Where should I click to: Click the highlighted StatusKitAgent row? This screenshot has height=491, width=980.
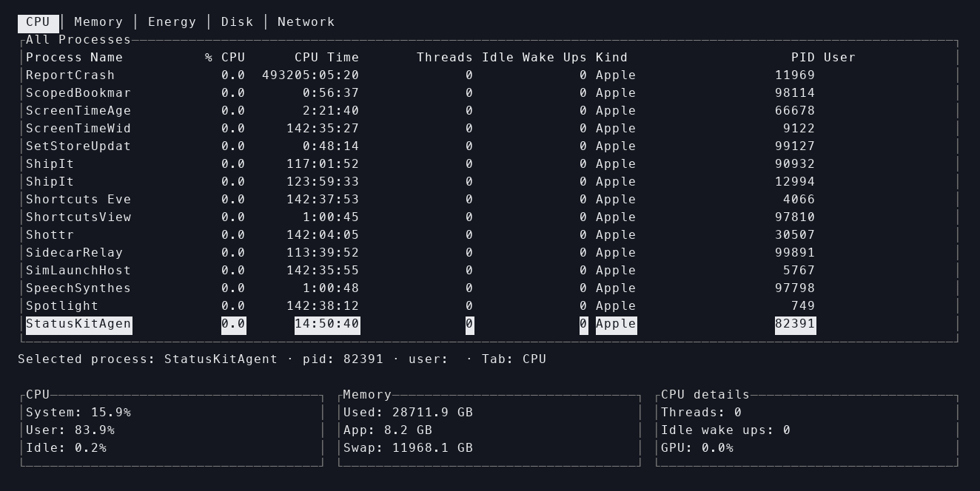[78, 324]
